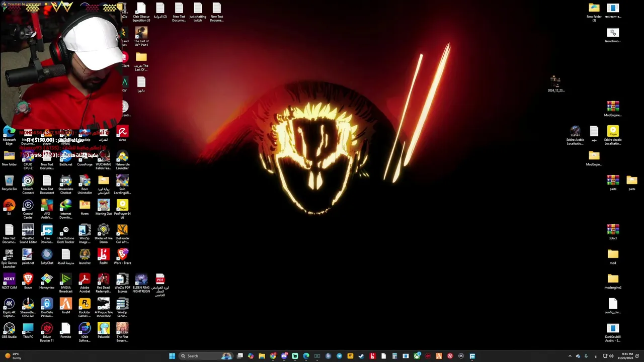The image size is (644, 362).
Task: Open File Explorer from the taskbar
Action: [262, 356]
